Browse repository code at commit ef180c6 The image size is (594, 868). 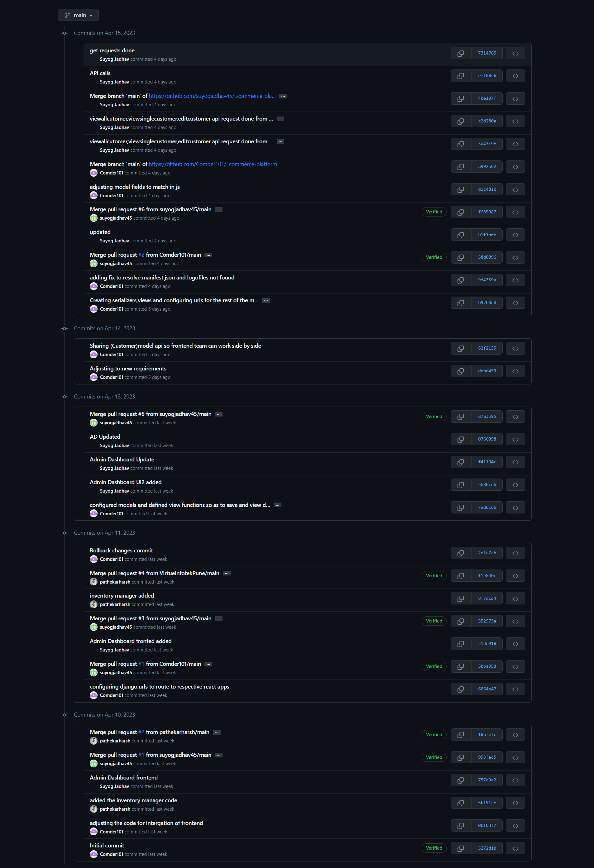(515, 75)
